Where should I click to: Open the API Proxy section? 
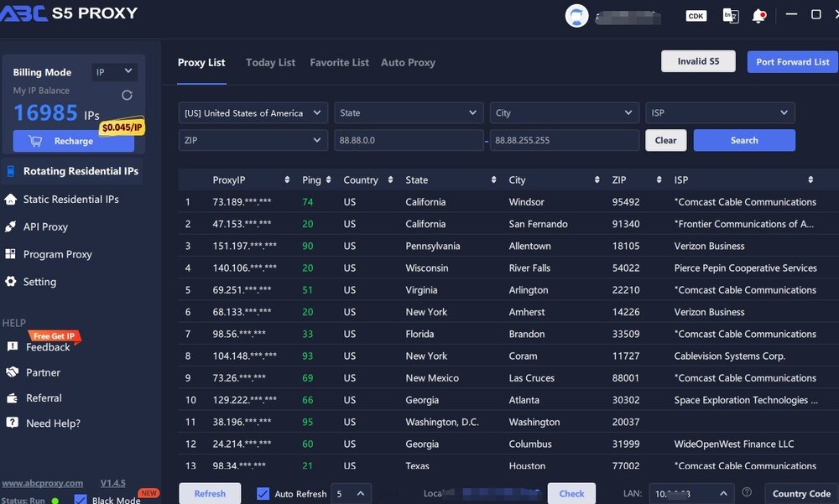[46, 227]
